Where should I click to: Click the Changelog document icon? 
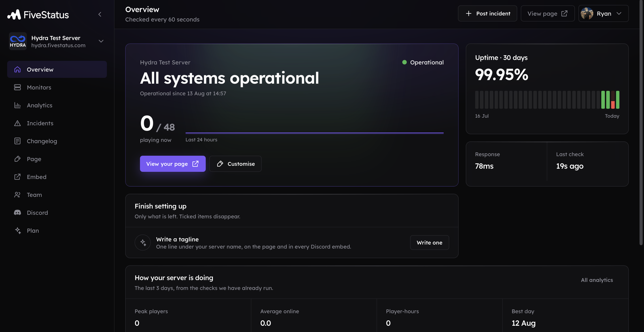17,141
